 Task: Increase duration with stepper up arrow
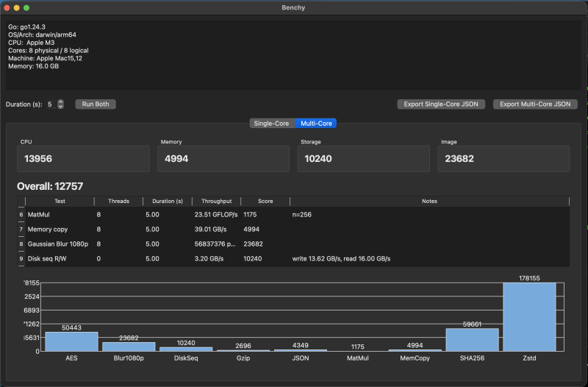[61, 102]
